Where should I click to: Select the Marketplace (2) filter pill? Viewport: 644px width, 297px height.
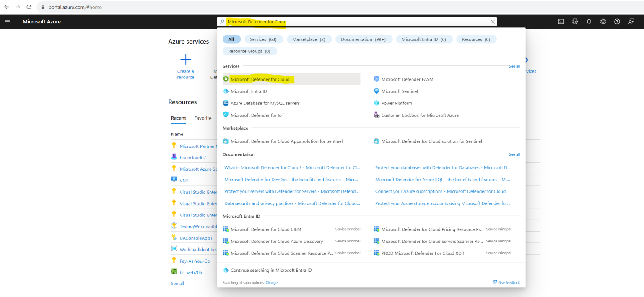pos(309,39)
